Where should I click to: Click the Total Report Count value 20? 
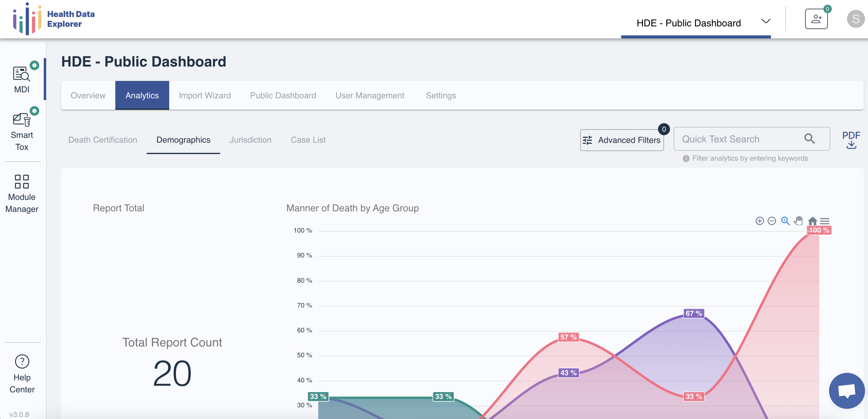[172, 373]
